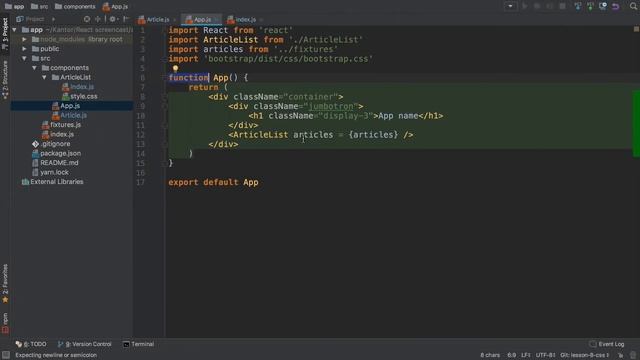Select index.js under src folder

point(58,134)
